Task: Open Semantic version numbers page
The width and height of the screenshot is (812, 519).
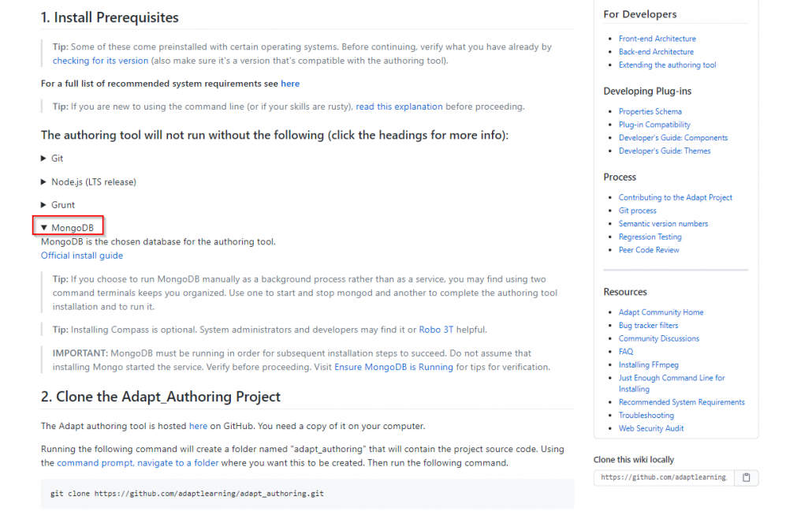Action: coord(663,224)
